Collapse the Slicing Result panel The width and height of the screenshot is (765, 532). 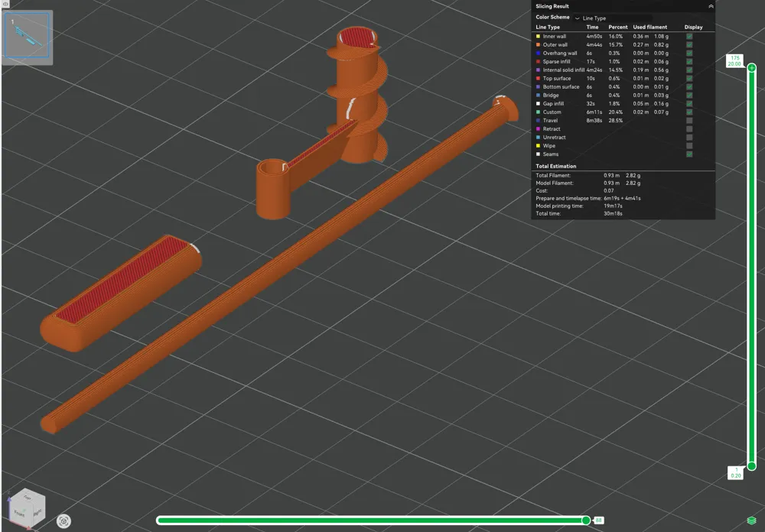[x=711, y=6]
